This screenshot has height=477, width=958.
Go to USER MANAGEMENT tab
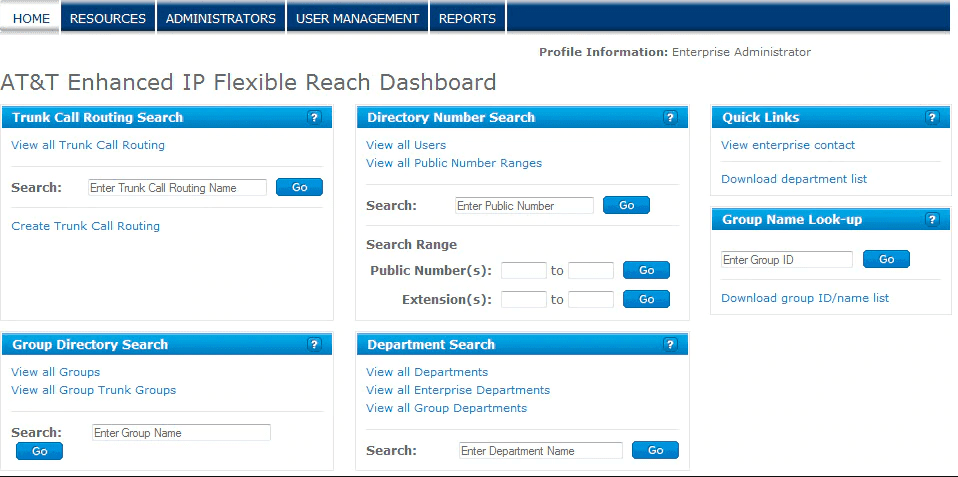[357, 18]
